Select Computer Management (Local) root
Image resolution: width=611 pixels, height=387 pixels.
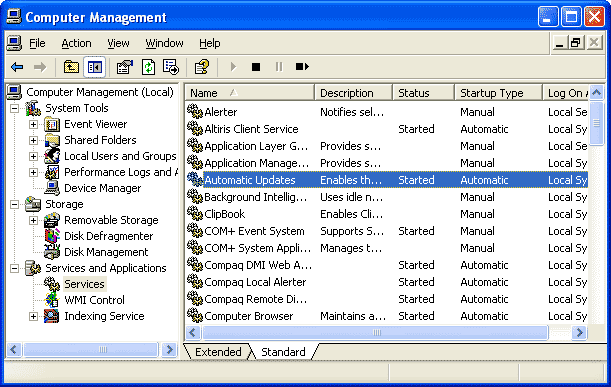tap(100, 92)
